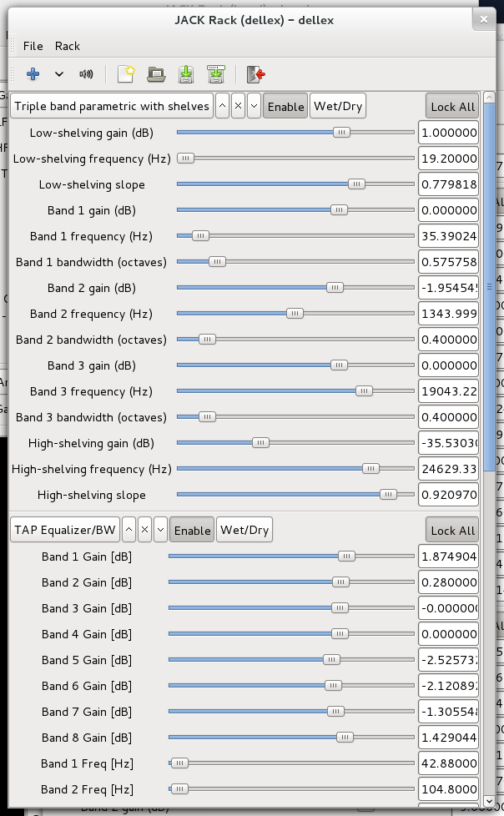Image resolution: width=504 pixels, height=816 pixels.
Task: Toggle Wet/Dry for Triple band parametric
Action: pyautogui.click(x=338, y=106)
